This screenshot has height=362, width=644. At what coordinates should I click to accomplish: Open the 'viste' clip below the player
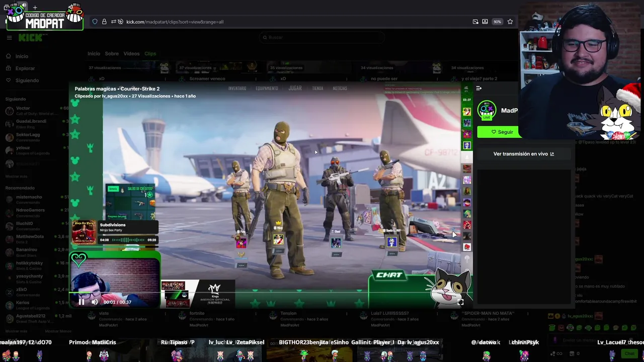click(x=104, y=313)
